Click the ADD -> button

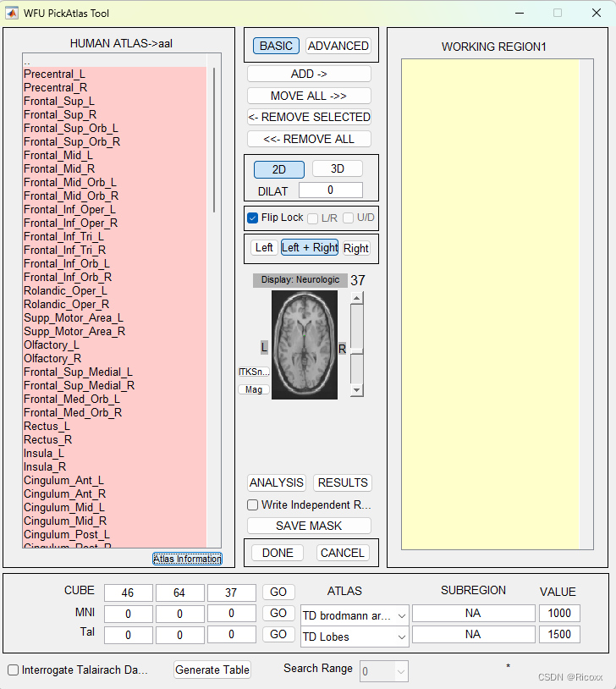309,74
